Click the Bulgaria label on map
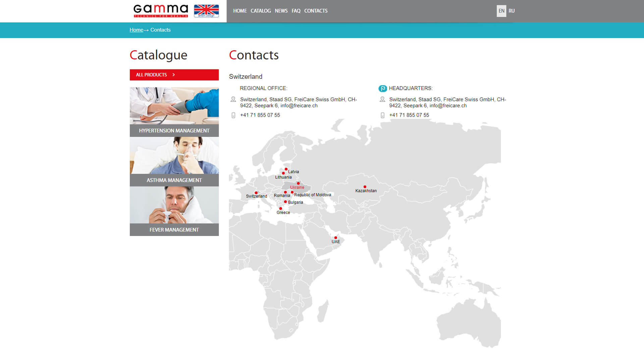 [296, 202]
